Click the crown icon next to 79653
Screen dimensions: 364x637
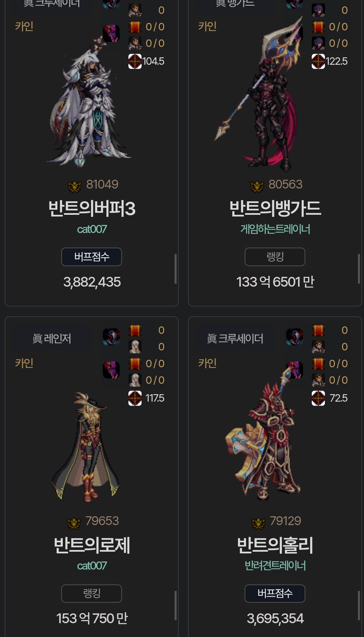point(74,523)
